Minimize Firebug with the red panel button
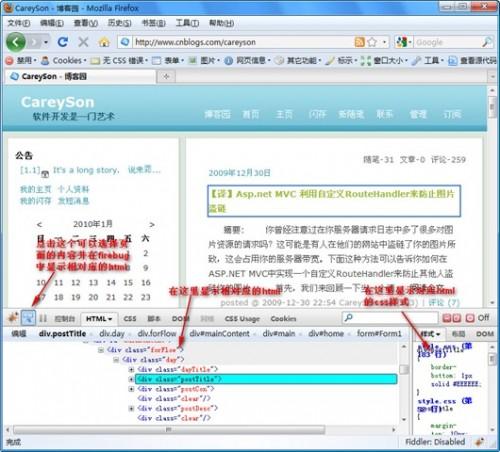Image resolution: width=500 pixels, height=452 pixels. point(446,318)
